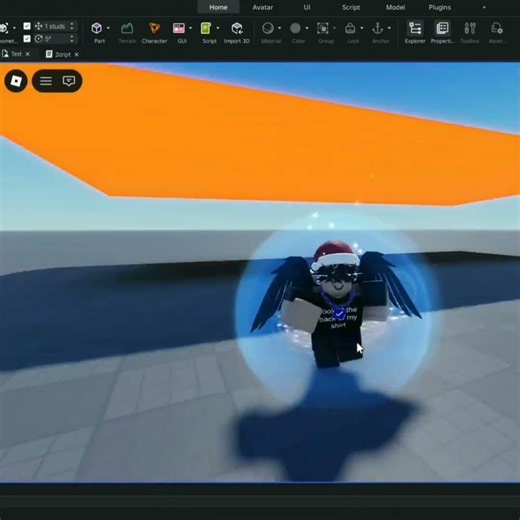
Task: Expand the Lock dropdown arrow
Action: (x=362, y=28)
